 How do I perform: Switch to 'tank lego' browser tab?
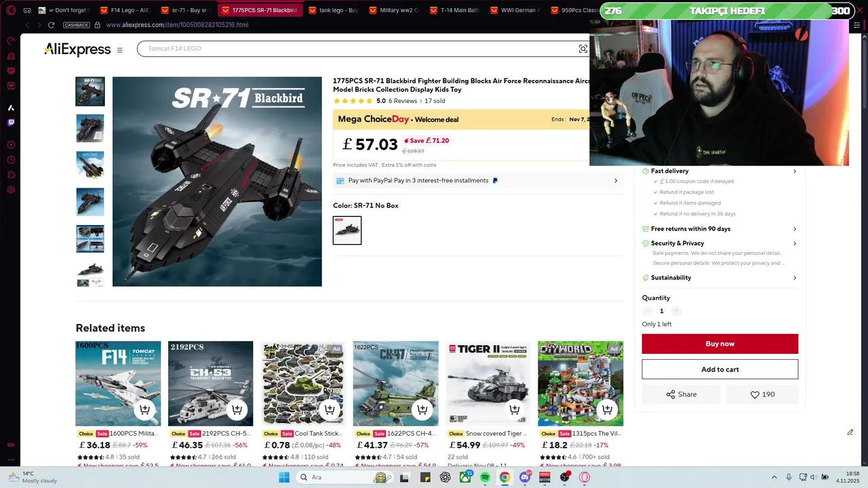point(334,10)
